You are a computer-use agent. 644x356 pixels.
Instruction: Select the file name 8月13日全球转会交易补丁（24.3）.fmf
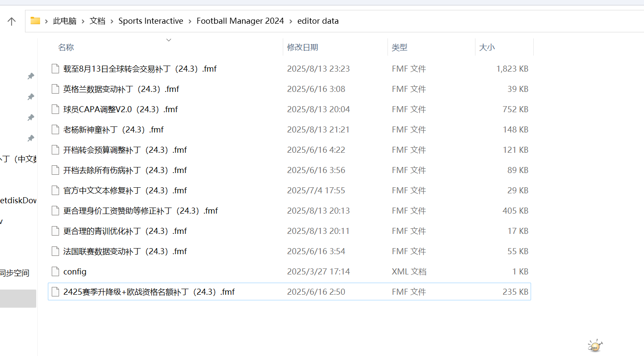140,69
